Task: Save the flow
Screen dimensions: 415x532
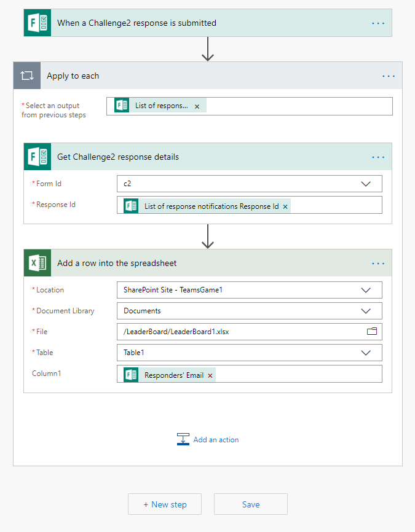Action: pyautogui.click(x=251, y=504)
